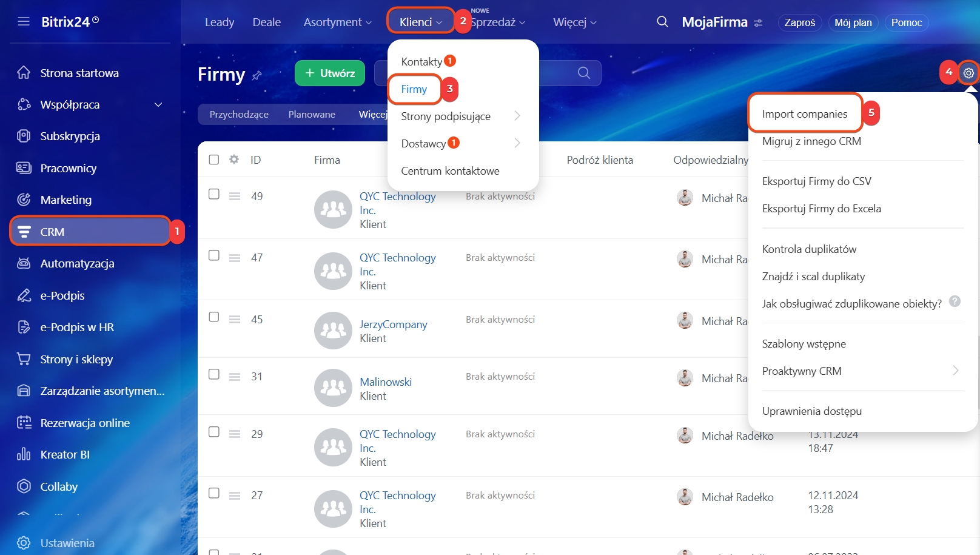Open the Malinowski company link

click(386, 382)
